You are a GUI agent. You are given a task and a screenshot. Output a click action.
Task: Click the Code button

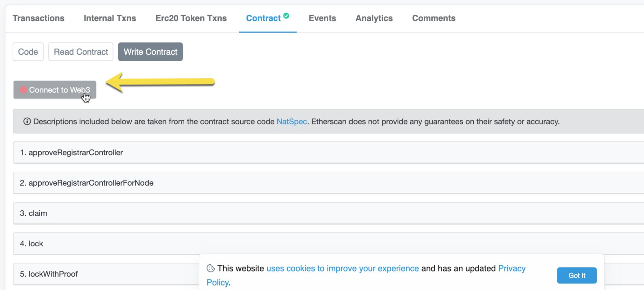[x=28, y=52]
